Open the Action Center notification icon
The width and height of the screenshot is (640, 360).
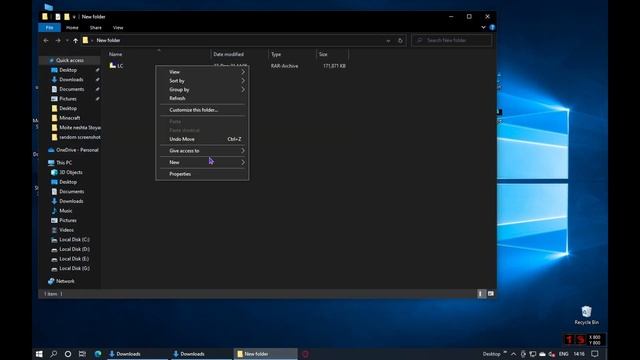pos(595,354)
